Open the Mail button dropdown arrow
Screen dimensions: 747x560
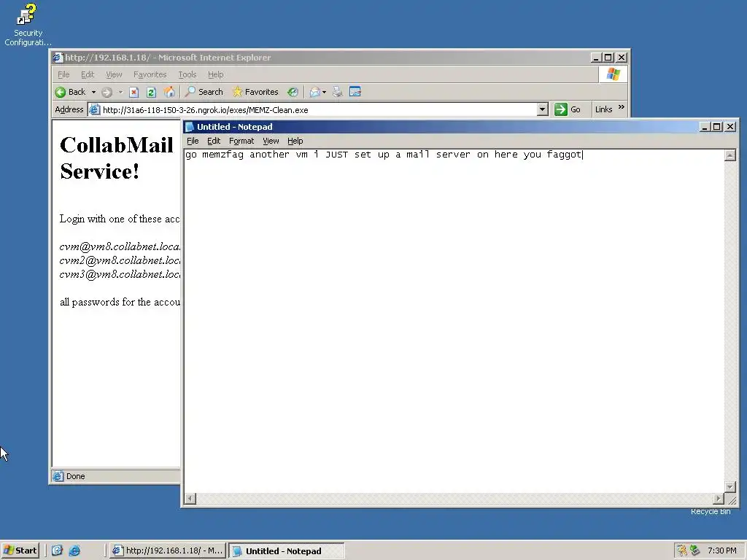(324, 93)
